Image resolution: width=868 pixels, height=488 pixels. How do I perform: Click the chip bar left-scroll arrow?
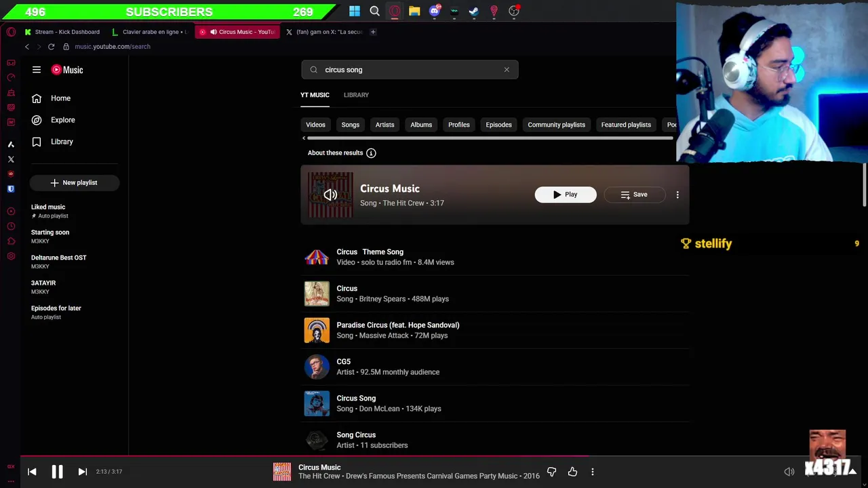click(x=304, y=138)
